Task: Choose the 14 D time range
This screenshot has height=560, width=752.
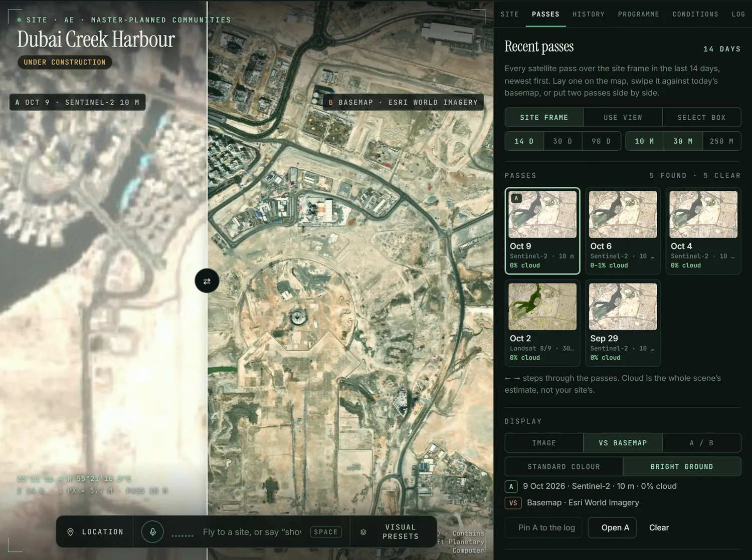Action: coord(524,141)
